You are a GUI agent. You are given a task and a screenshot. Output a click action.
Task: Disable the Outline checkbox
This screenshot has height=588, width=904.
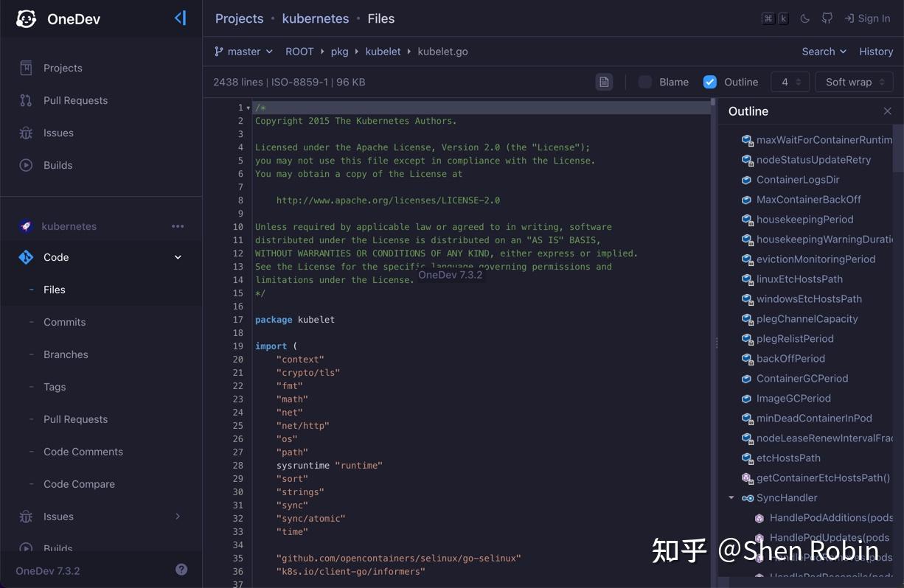click(709, 82)
